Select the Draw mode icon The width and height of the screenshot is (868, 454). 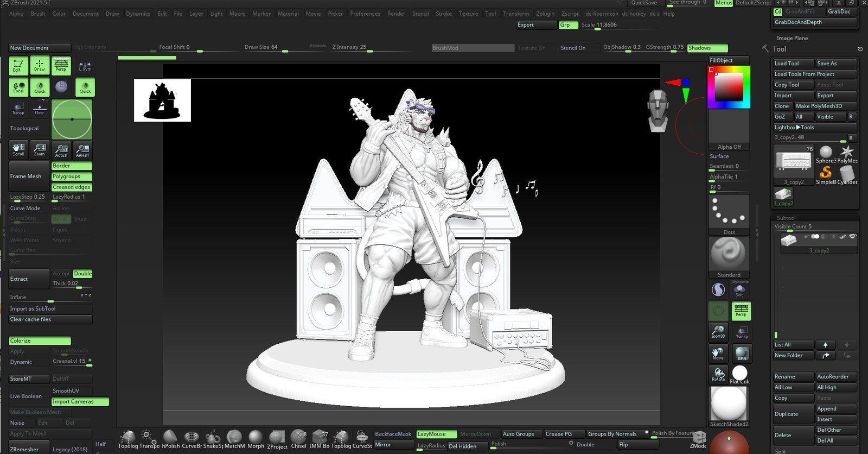[x=40, y=66]
